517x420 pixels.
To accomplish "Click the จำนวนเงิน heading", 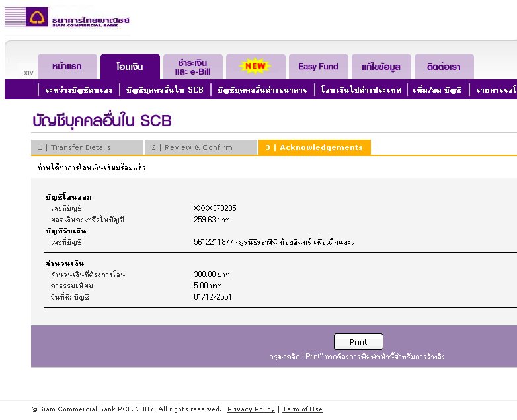I will [65, 263].
